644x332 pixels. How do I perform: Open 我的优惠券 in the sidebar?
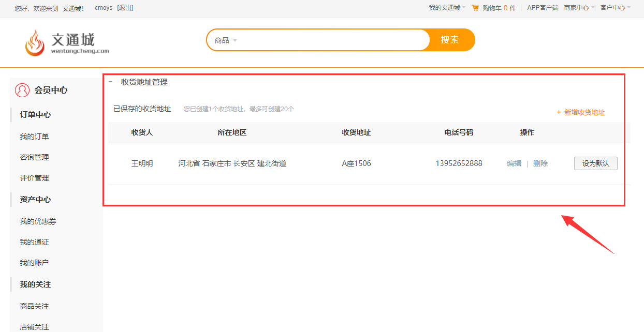38,221
